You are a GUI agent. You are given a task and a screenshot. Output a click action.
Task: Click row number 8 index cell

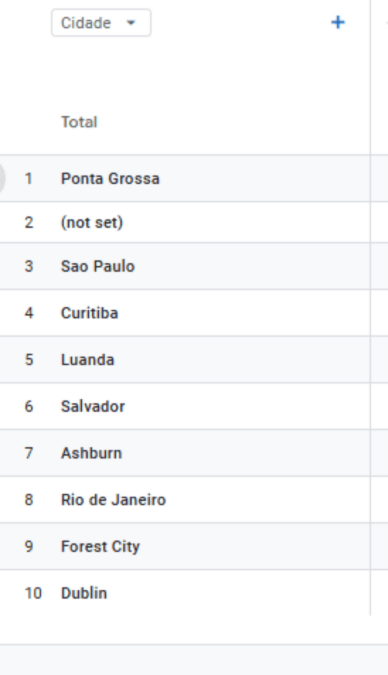(x=29, y=500)
